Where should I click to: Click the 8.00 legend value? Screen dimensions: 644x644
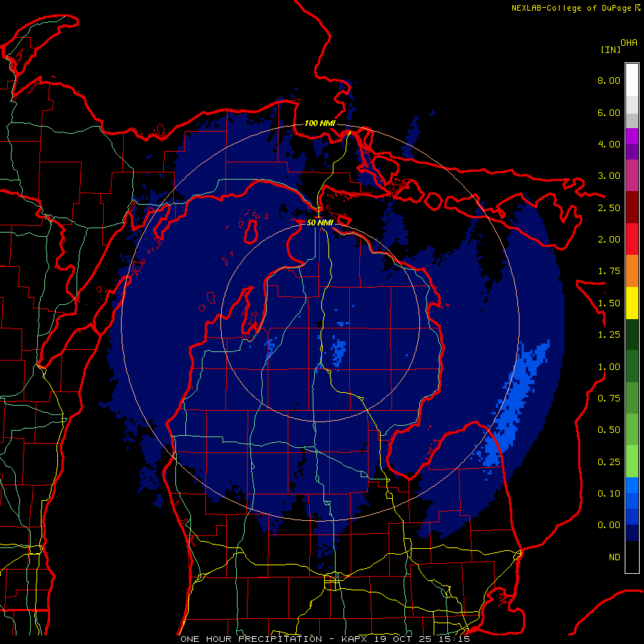[x=609, y=80]
